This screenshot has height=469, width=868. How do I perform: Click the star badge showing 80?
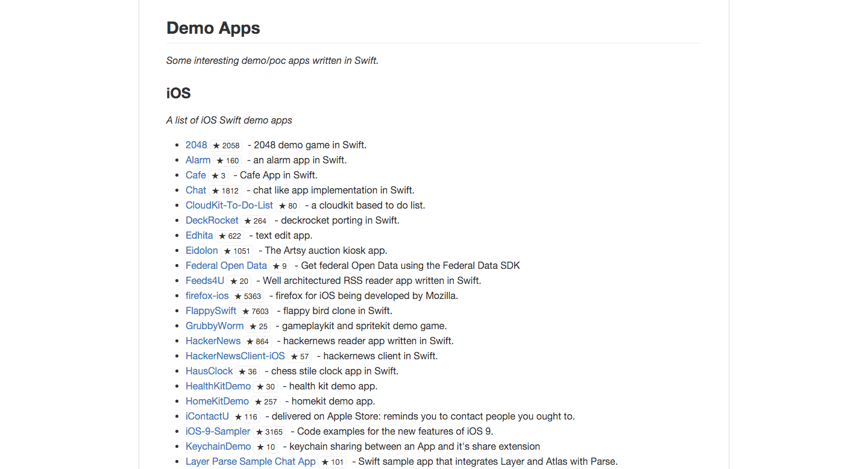pos(288,206)
